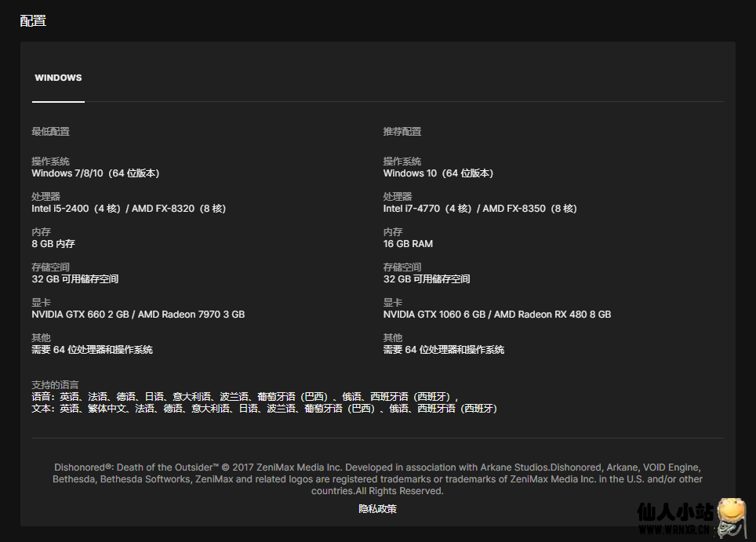The width and height of the screenshot is (756, 542).
Task: Select the WINDOWS tab
Action: 58,78
